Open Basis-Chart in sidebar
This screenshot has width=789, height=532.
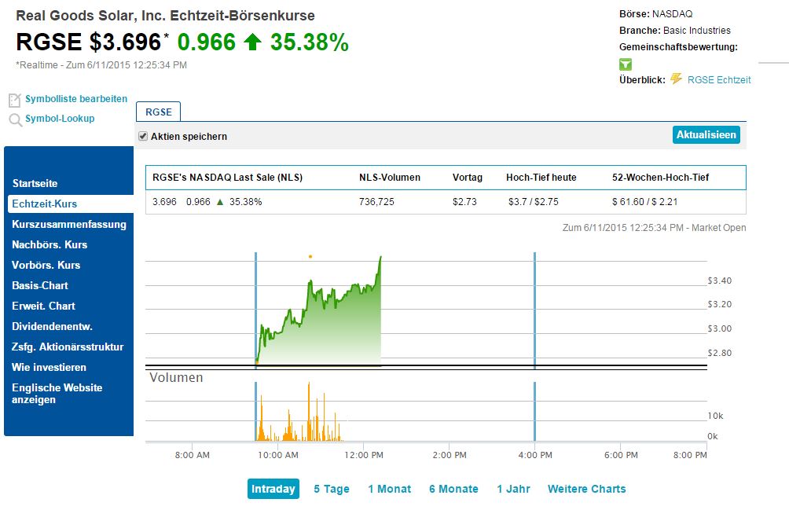40,285
